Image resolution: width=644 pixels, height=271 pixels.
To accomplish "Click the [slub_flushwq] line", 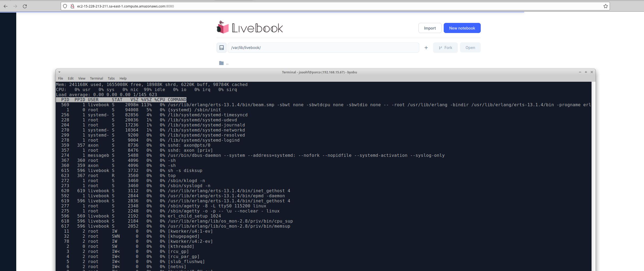I will click(130, 261).
